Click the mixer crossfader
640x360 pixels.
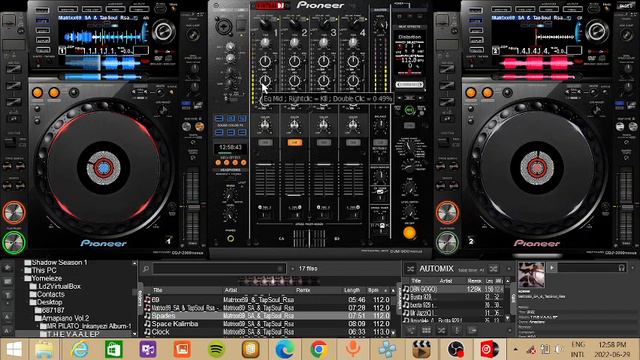[x=309, y=238]
